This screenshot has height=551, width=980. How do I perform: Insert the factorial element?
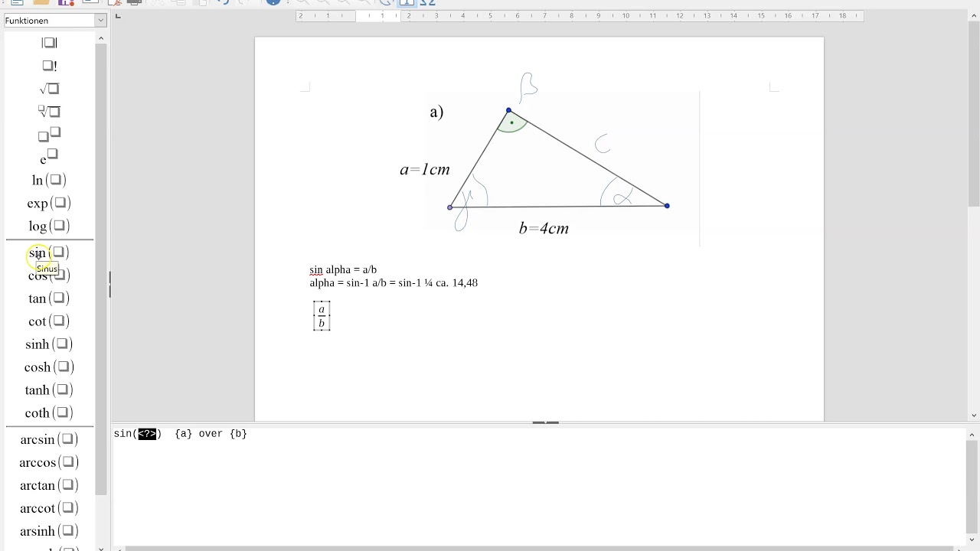pyautogui.click(x=49, y=66)
